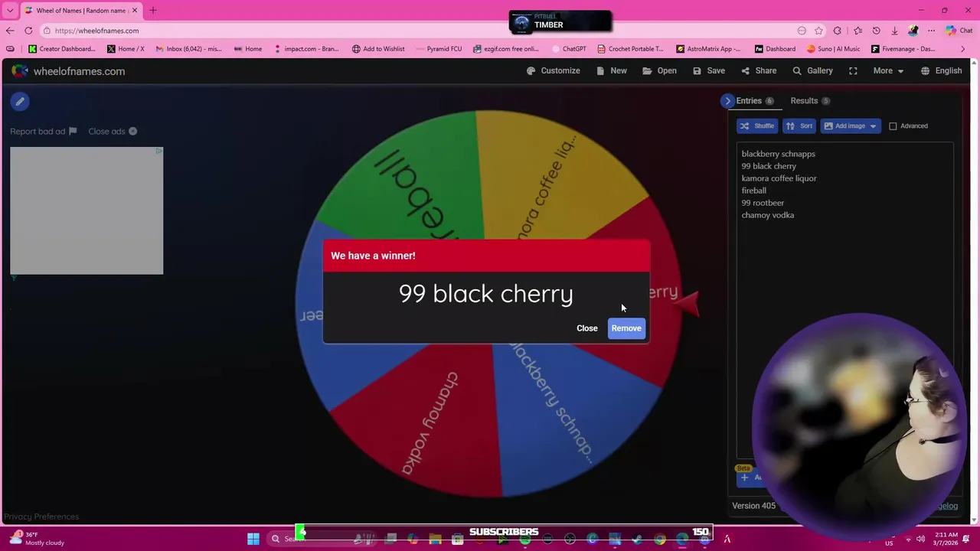The image size is (980, 551).
Task: Open the clock showing 2:11 AM
Action: point(945,539)
